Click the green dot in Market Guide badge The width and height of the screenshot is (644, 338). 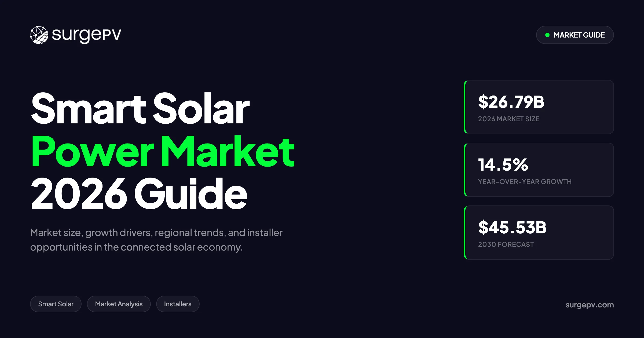tap(547, 35)
